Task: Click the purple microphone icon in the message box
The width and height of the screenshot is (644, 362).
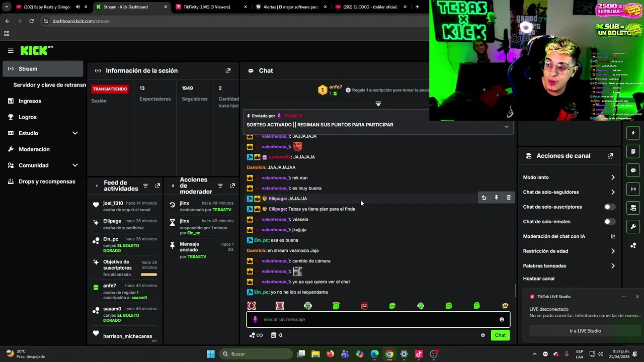Action: click(255, 319)
